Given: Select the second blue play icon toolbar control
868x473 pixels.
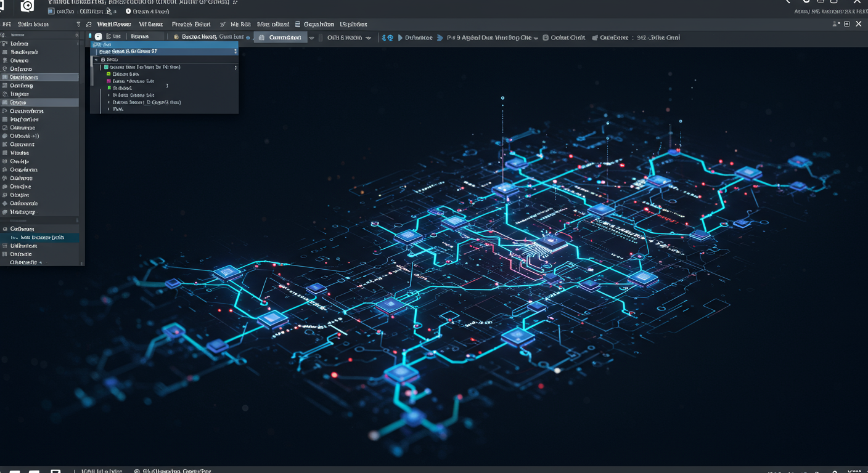Looking at the screenshot, I should click(x=440, y=38).
